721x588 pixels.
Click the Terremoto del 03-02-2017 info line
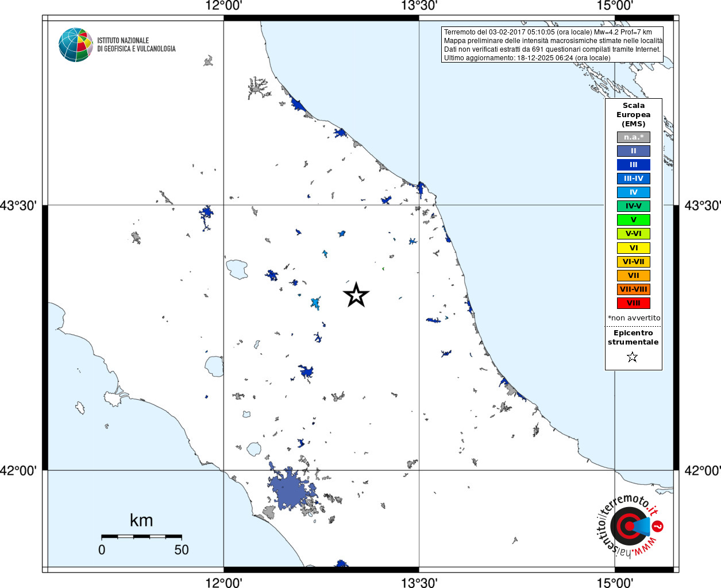pos(548,32)
